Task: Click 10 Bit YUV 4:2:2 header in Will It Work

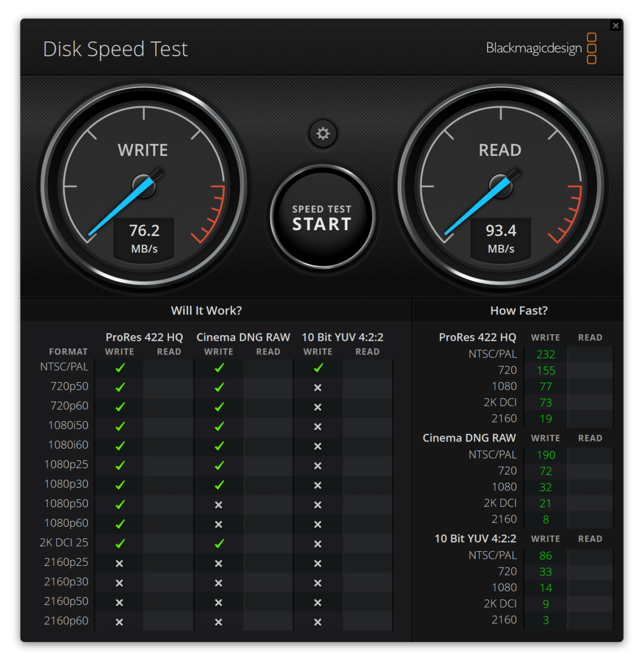Action: coord(342,337)
